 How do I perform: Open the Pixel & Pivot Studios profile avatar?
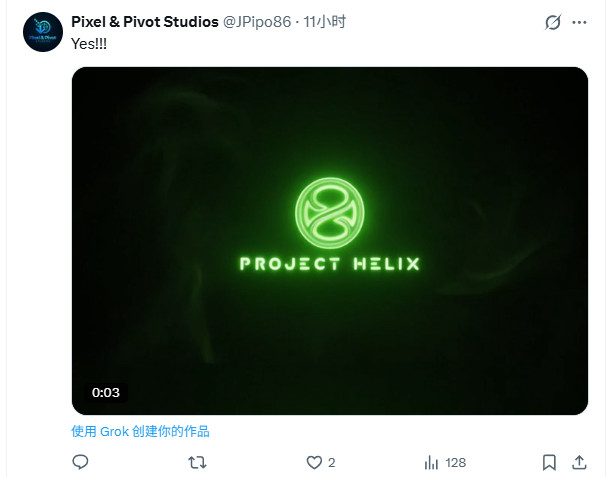[42, 33]
